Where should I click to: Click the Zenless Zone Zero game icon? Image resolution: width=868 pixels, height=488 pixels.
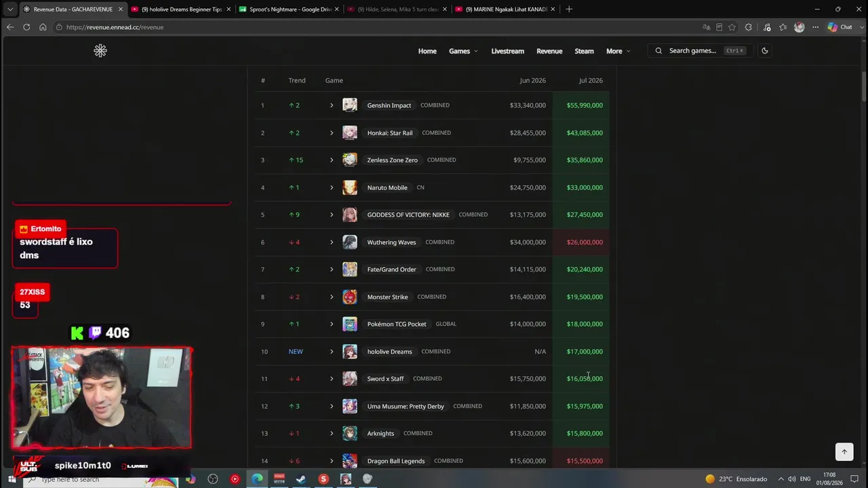[x=350, y=160]
